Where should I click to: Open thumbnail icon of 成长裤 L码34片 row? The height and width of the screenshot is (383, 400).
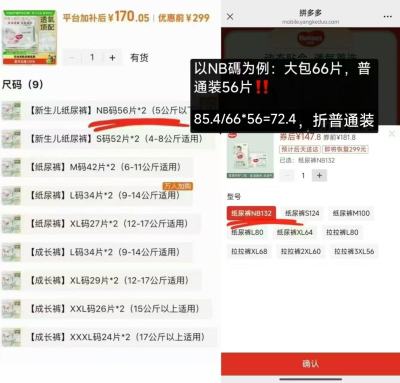[x=11, y=252]
